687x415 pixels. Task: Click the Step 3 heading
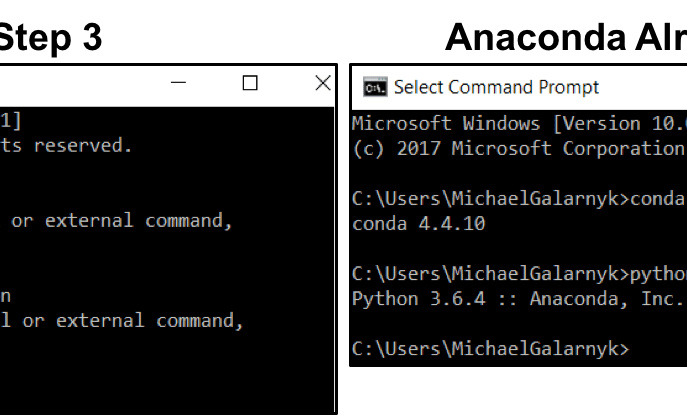(50, 37)
